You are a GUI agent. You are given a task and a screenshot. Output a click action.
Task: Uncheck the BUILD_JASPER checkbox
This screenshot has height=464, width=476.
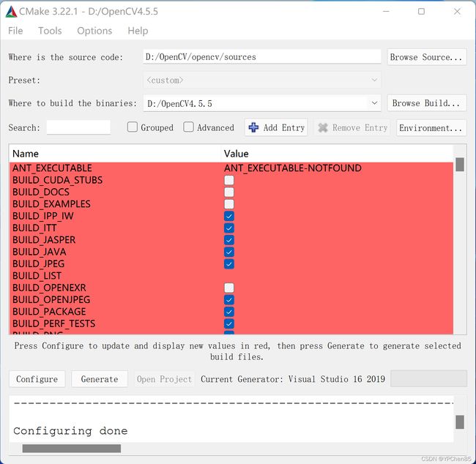[x=229, y=240]
